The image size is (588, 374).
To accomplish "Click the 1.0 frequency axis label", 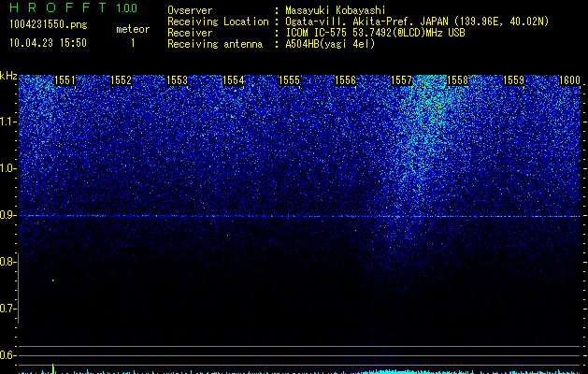I will pyautogui.click(x=8, y=168).
